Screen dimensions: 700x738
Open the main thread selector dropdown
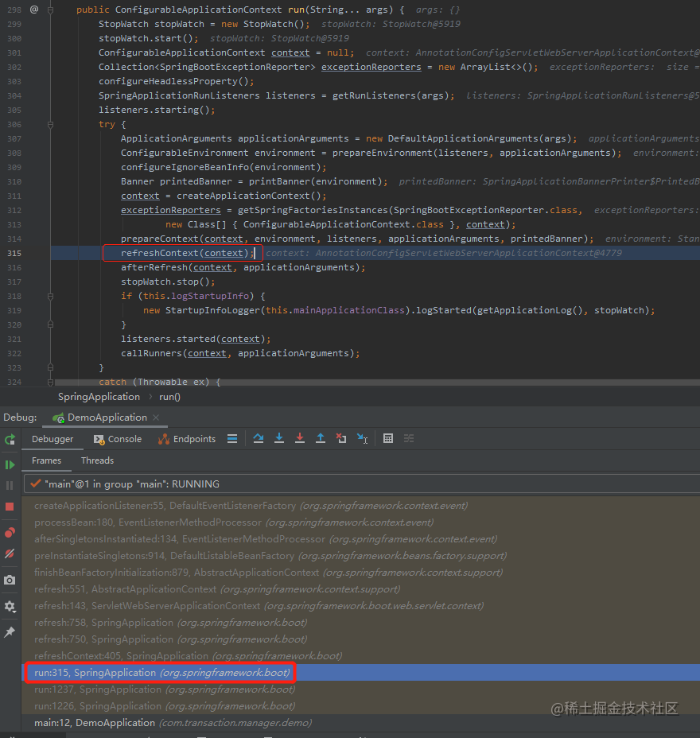(x=361, y=484)
